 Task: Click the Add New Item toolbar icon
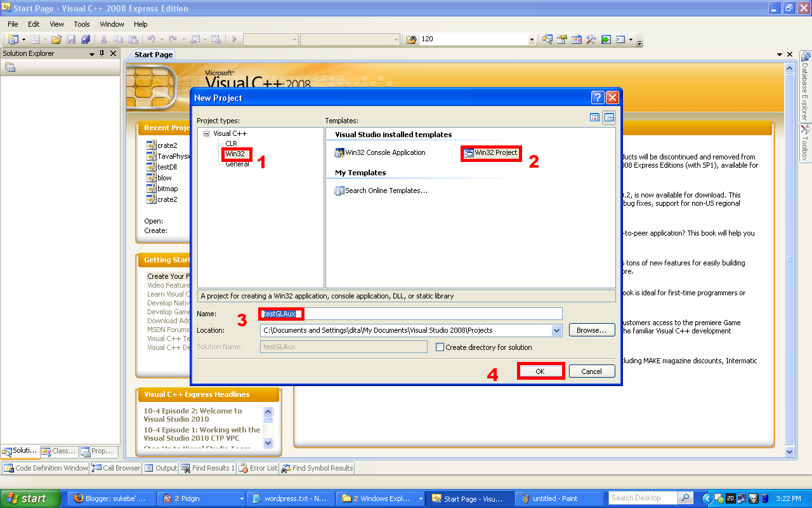pos(35,39)
